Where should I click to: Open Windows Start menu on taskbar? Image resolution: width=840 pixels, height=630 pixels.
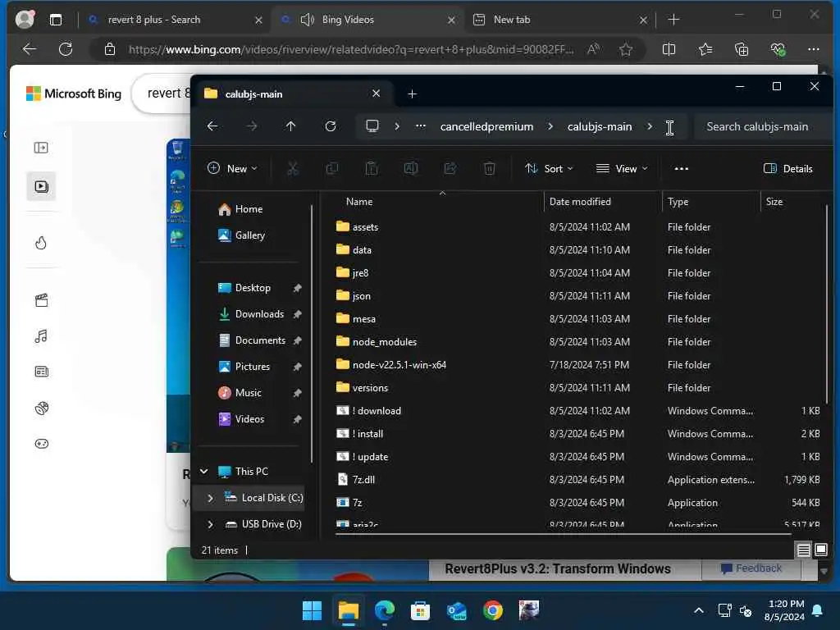tap(312, 610)
